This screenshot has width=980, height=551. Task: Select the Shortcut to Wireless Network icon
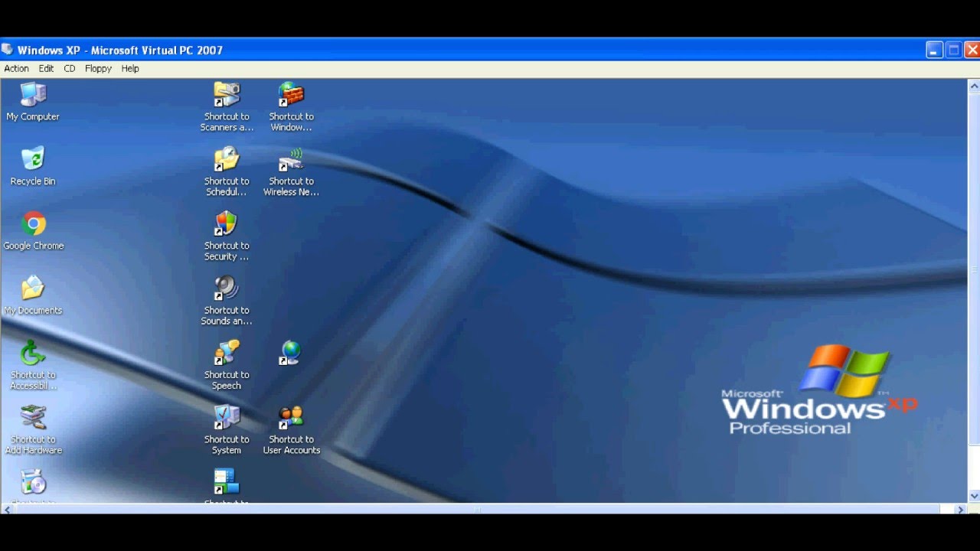pyautogui.click(x=291, y=171)
